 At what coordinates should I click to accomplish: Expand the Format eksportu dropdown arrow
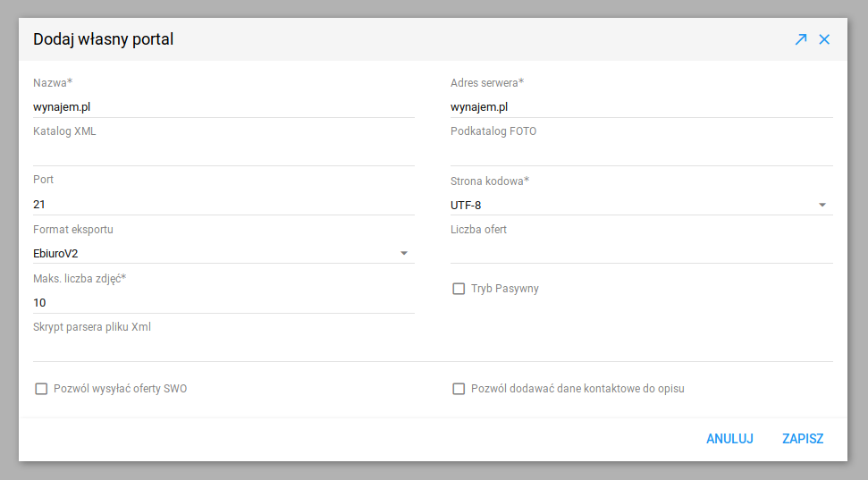(x=404, y=253)
